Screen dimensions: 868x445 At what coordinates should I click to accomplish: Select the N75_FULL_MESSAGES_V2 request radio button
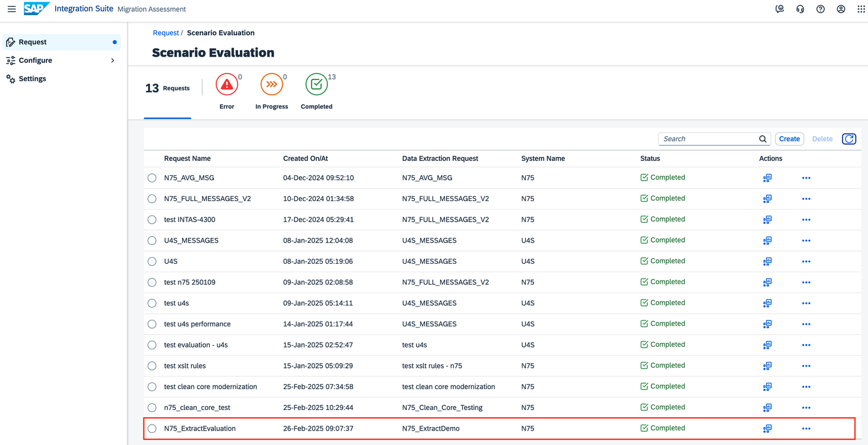coord(152,199)
